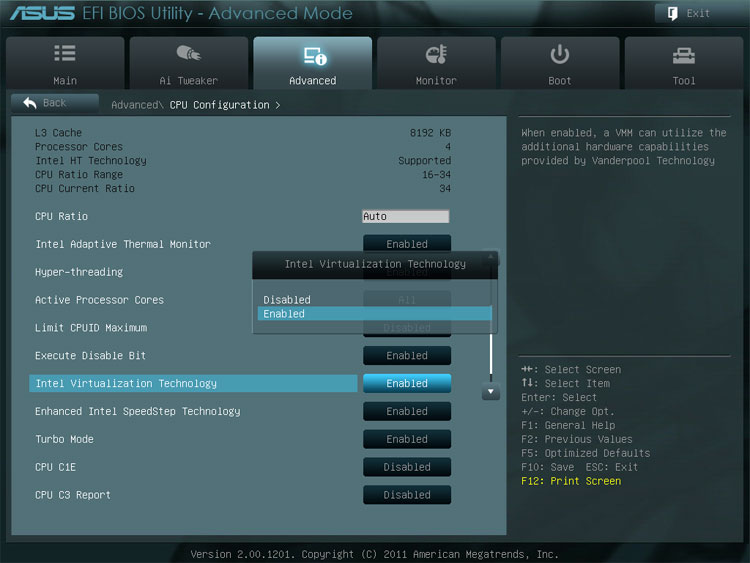Select the Active Processor Cores label
Image resolution: width=750 pixels, height=563 pixels.
point(99,300)
